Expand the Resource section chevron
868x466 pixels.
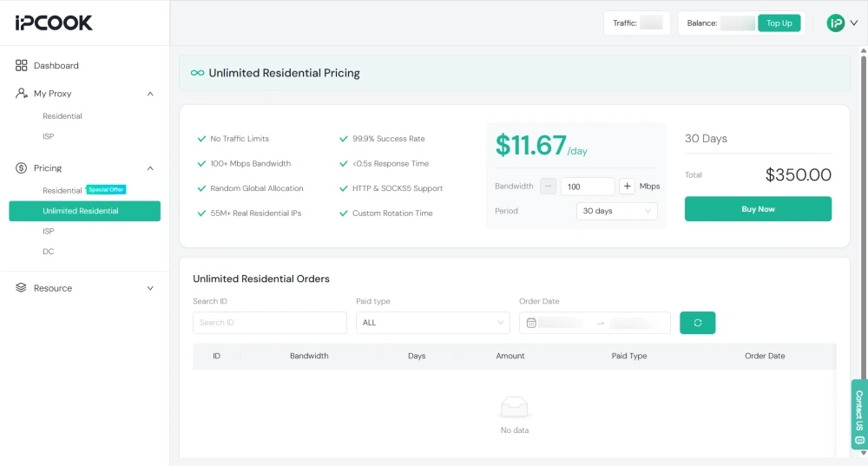tap(150, 288)
